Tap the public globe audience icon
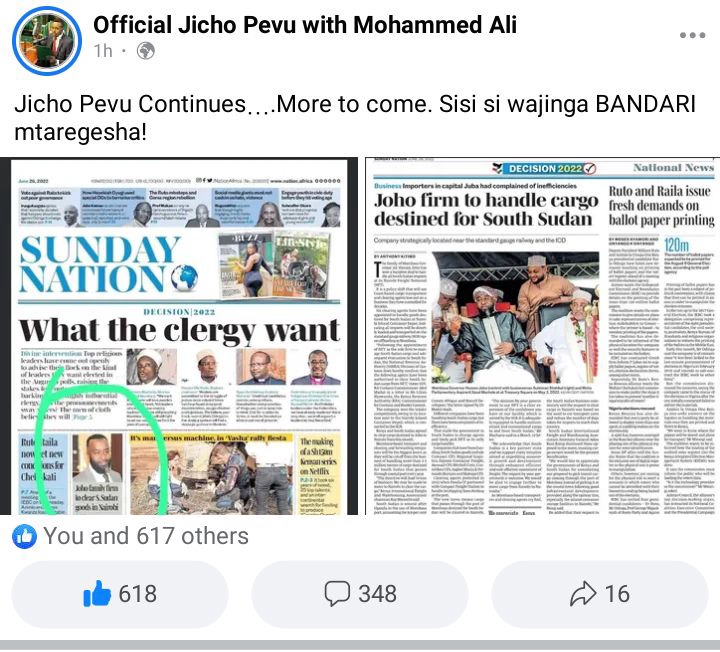The image size is (720, 652). click(x=146, y=51)
